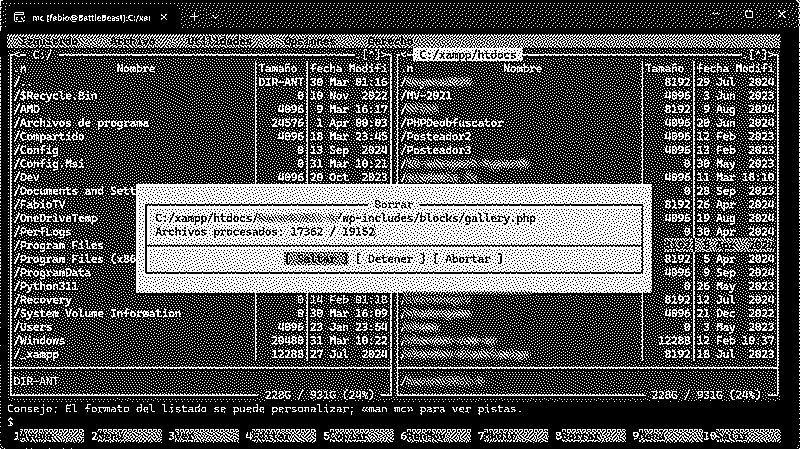Click the right panel .n sort indicator

point(408,68)
